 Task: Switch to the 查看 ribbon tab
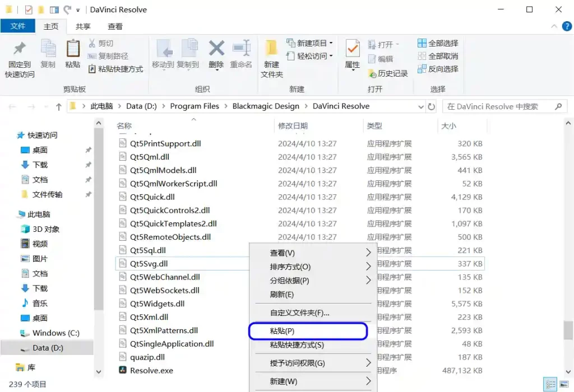115,26
